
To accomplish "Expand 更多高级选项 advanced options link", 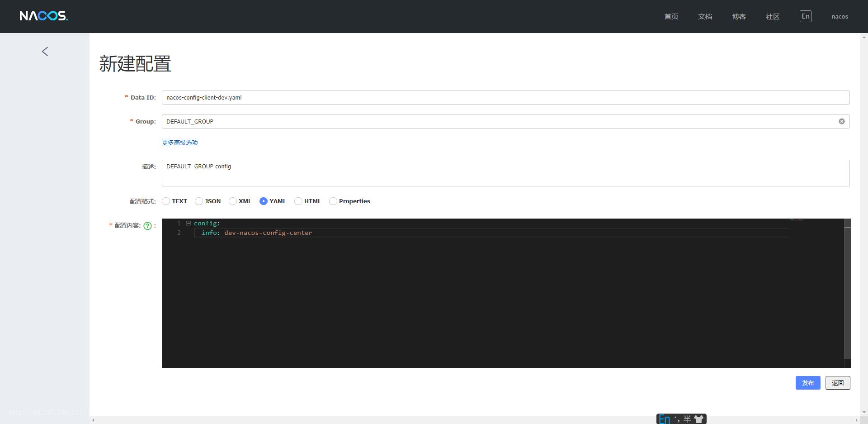I will tap(180, 143).
